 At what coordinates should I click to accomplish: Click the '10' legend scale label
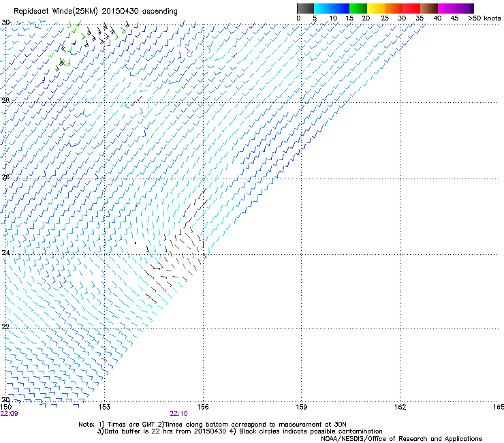333,18
